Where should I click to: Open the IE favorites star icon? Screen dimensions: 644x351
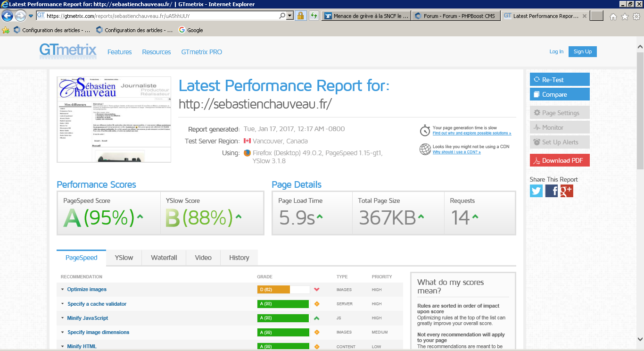pyautogui.click(x=625, y=17)
